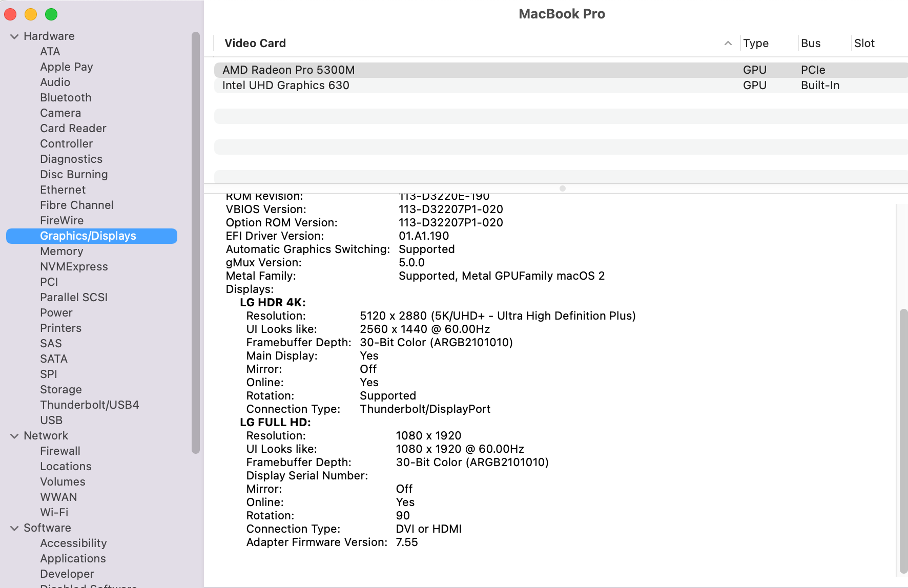Select NVMExpress item
This screenshot has height=588, width=908.
point(74,267)
